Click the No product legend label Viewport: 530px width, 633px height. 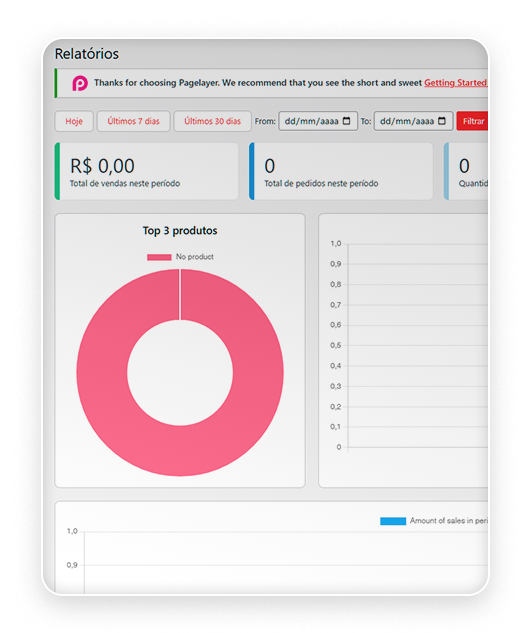pos(195,257)
